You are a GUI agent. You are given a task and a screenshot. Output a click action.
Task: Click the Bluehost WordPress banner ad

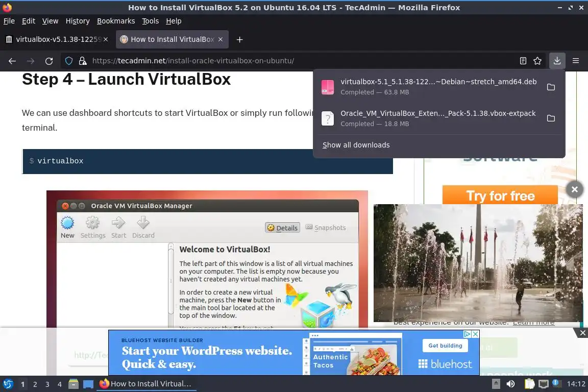pos(293,353)
